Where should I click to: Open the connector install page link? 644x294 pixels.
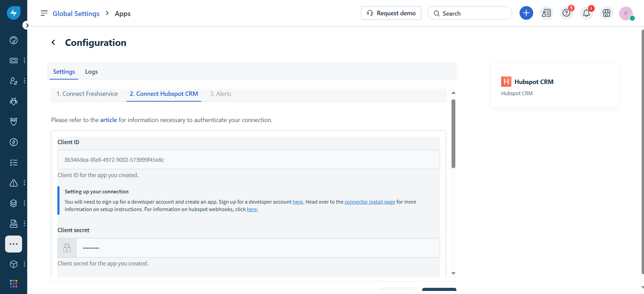[370, 202]
